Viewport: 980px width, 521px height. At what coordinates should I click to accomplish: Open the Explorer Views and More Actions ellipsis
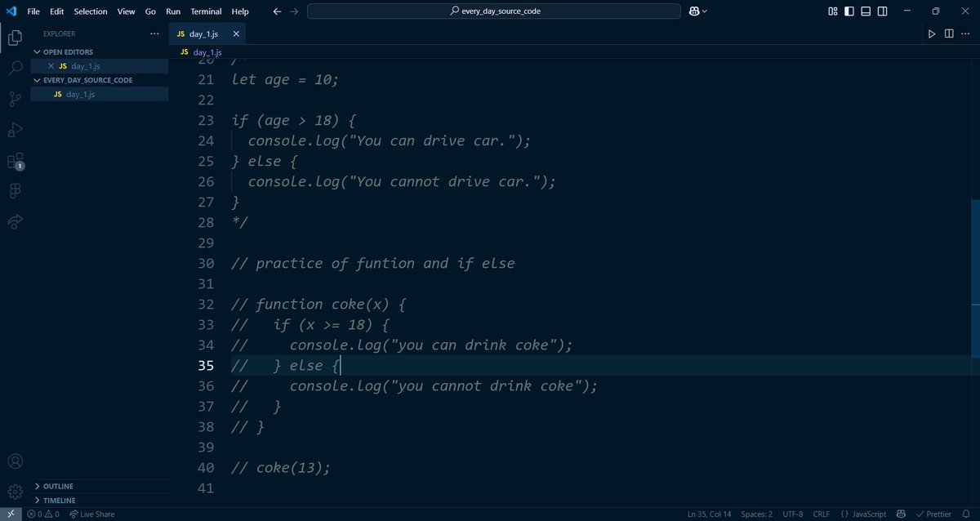coord(155,34)
